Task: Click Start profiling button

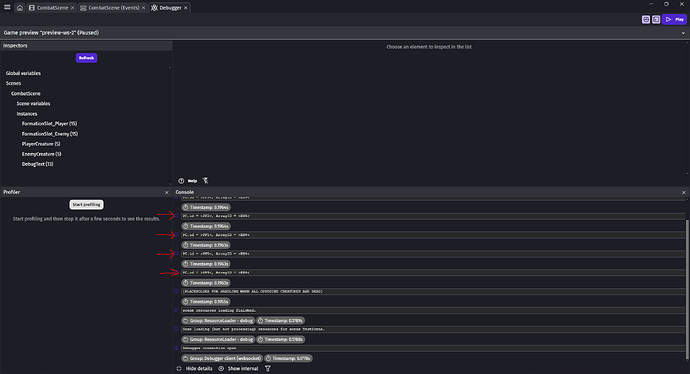Action: coord(86,205)
